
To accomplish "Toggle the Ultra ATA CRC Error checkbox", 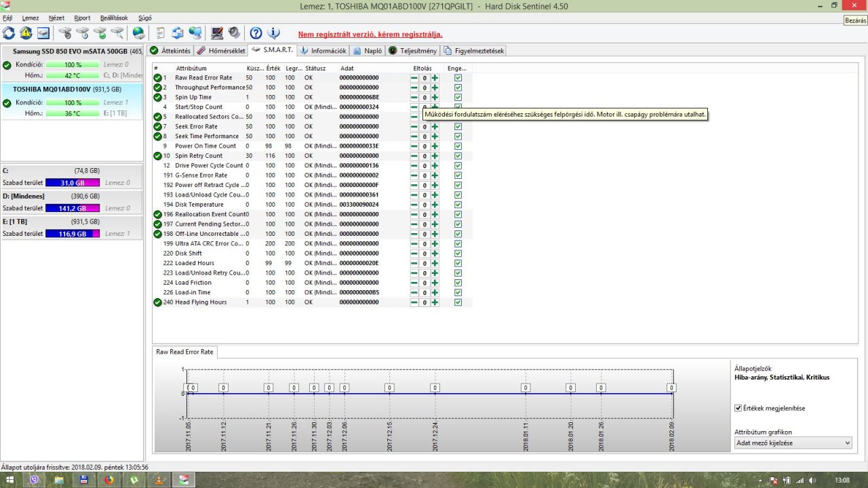I will 458,243.
